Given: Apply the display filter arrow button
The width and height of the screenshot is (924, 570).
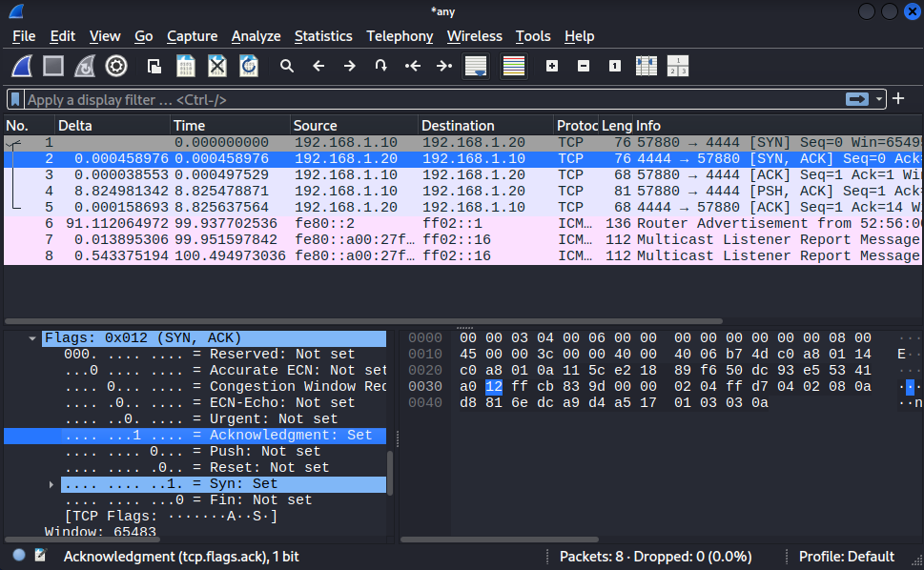Looking at the screenshot, I should tap(856, 99).
